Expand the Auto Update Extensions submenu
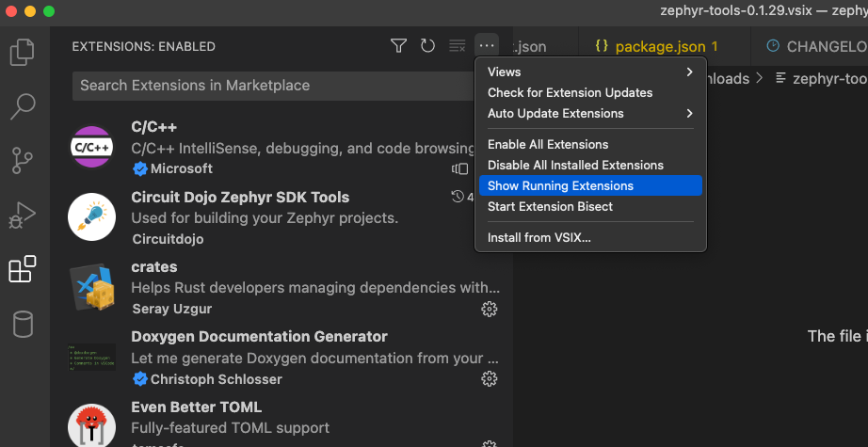Viewport: 868px width, 447px height. coord(590,114)
